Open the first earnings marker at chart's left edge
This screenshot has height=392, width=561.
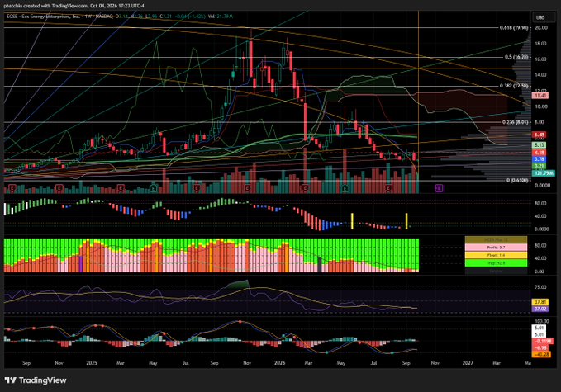[x=12, y=187]
